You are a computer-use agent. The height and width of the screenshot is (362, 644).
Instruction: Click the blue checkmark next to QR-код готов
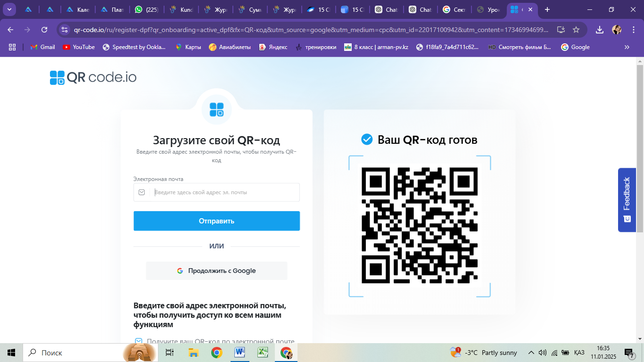coord(367,140)
